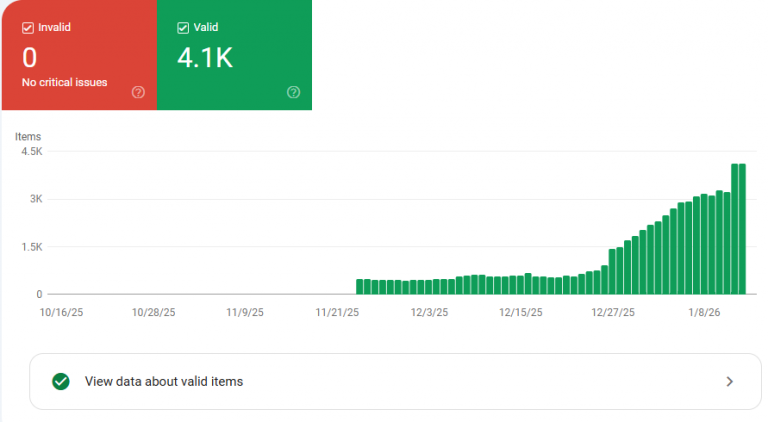Click the 1.5K y-axis label
The width and height of the screenshot is (768, 422).
[32, 246]
